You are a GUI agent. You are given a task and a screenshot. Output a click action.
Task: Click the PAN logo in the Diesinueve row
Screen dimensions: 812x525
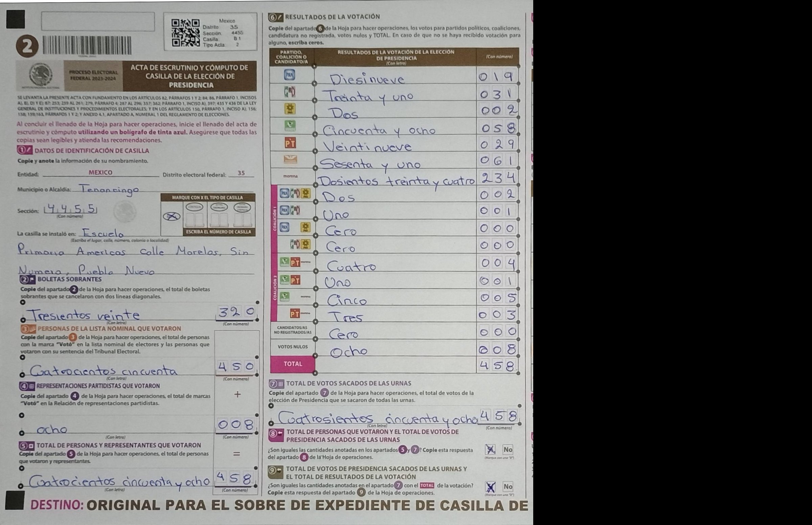pos(290,75)
